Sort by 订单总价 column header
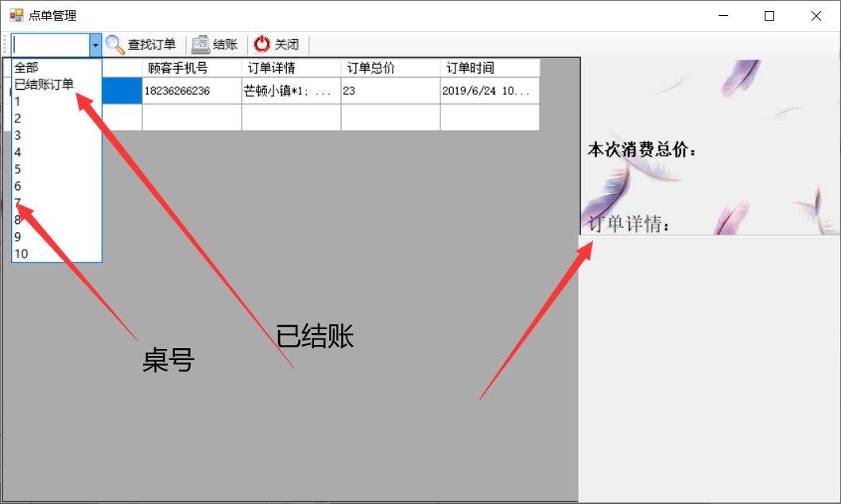Screen dimensions: 841x504 [390, 68]
